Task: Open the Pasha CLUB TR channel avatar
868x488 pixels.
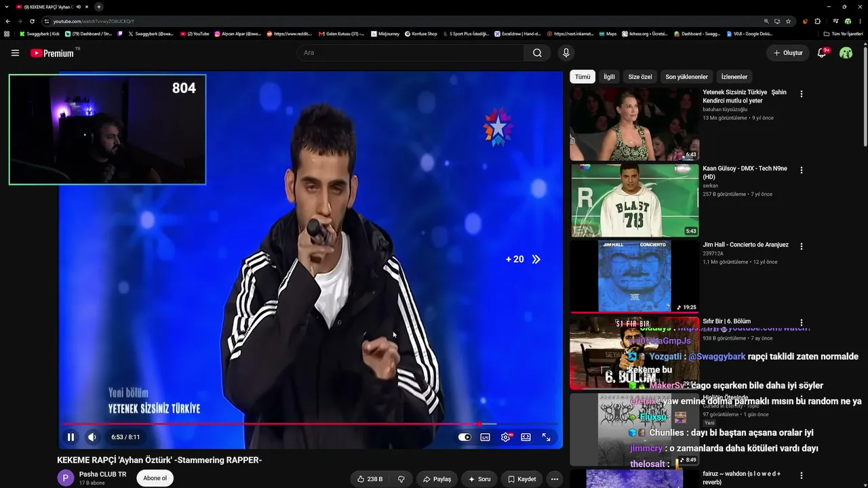Action: click(66, 478)
